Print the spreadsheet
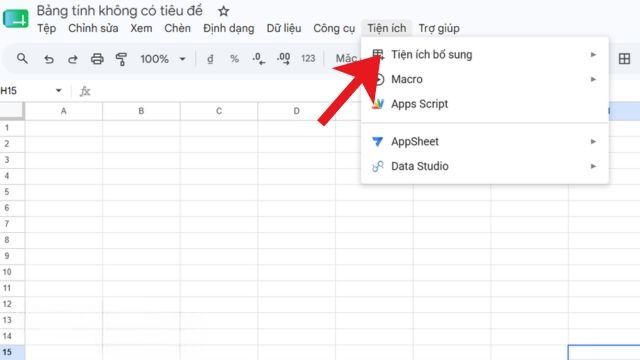640x360 pixels. click(97, 59)
